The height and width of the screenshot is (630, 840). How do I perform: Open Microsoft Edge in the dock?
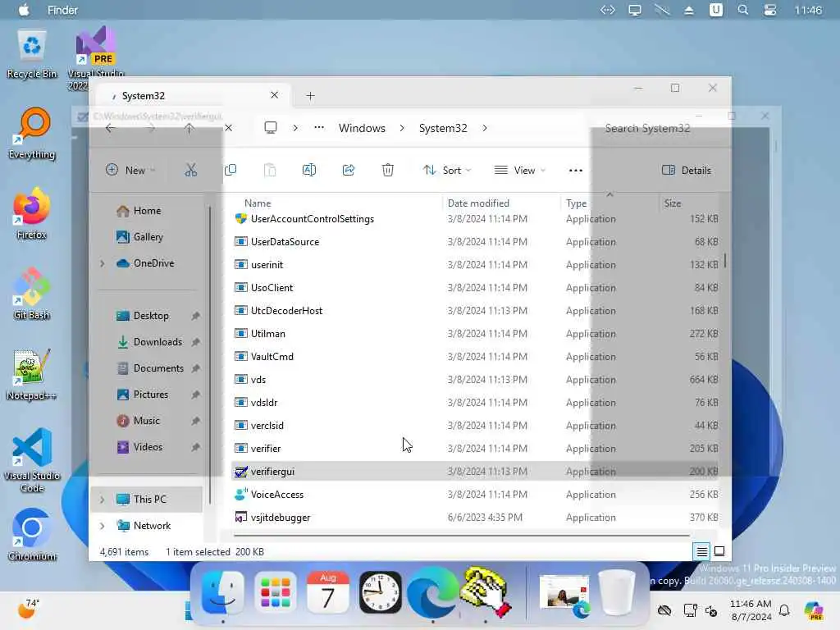[433, 593]
